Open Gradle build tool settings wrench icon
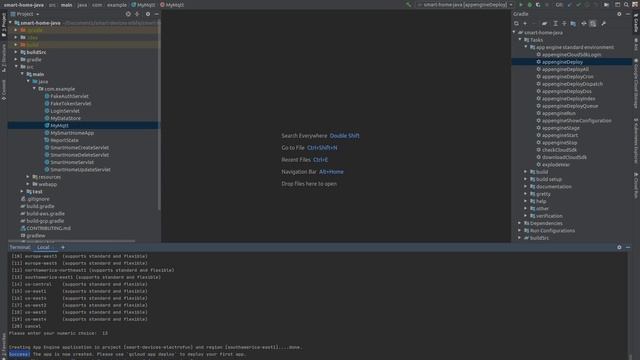The height and width of the screenshot is (360, 640). click(603, 24)
